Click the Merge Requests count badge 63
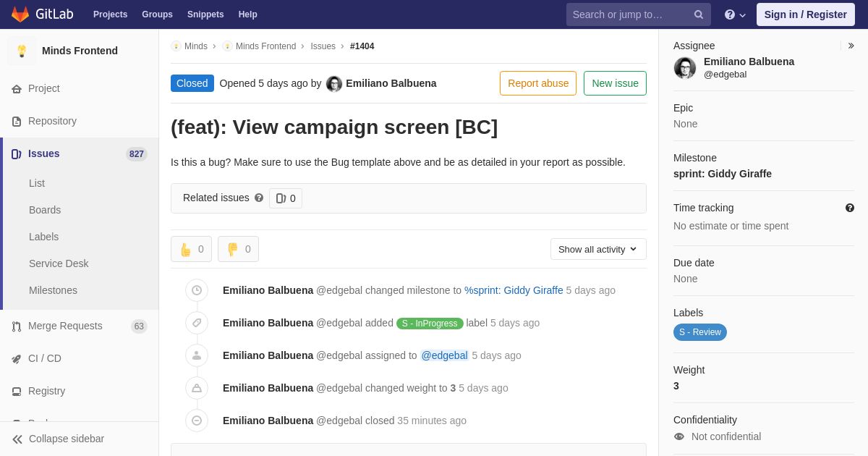Viewport: 868px width, 456px height. click(139, 326)
